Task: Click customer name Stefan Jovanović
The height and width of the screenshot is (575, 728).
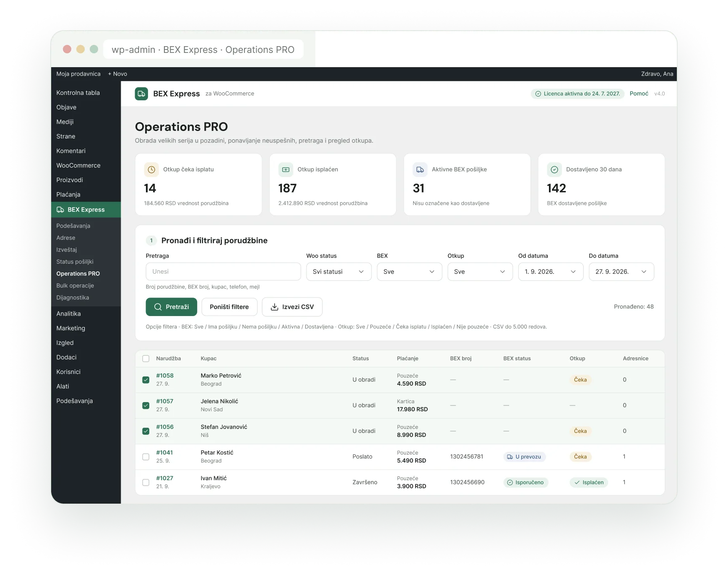Action: 224,427
